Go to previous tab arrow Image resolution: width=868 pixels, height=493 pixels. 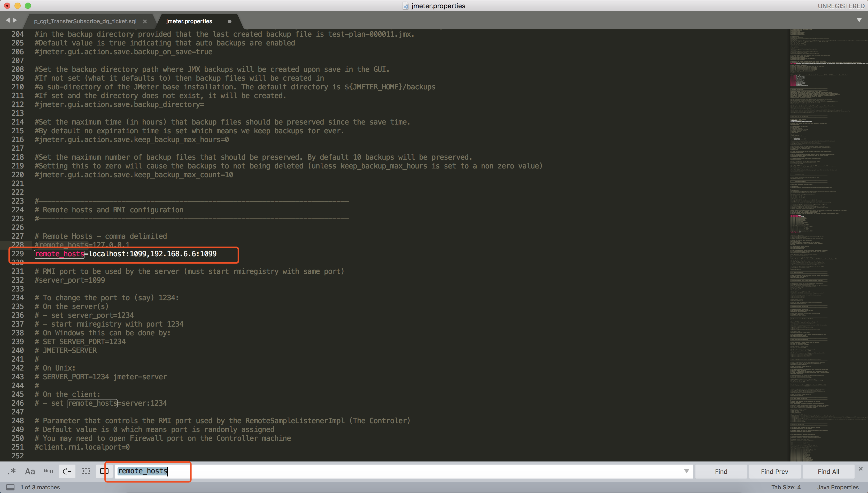(7, 20)
